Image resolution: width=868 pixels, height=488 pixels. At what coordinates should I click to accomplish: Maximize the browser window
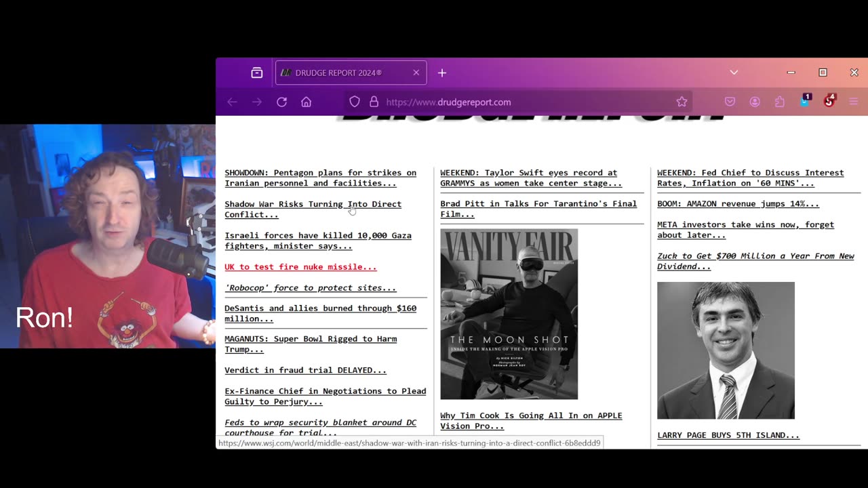(x=823, y=73)
